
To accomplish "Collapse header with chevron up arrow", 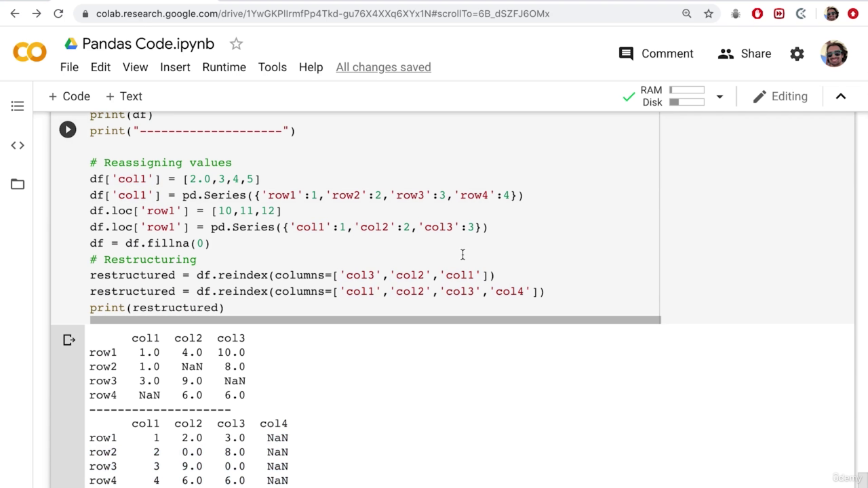I will pyautogui.click(x=841, y=96).
